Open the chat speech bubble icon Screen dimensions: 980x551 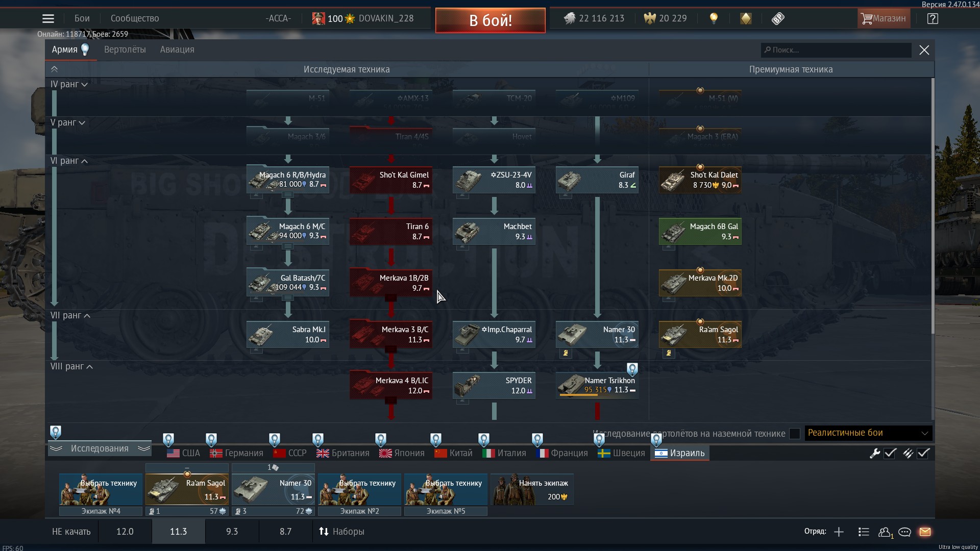click(x=904, y=532)
